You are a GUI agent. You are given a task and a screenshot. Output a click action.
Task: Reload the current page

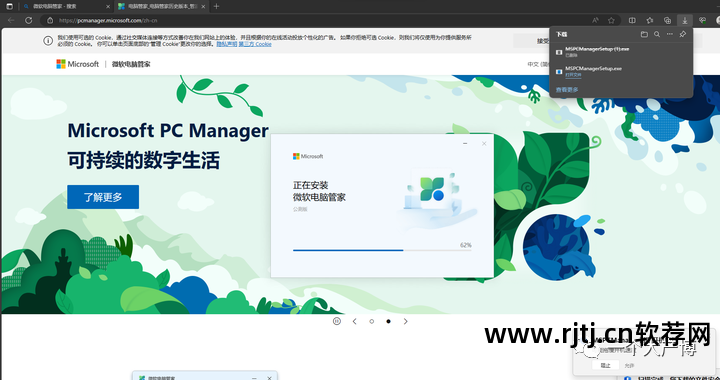coord(28,20)
